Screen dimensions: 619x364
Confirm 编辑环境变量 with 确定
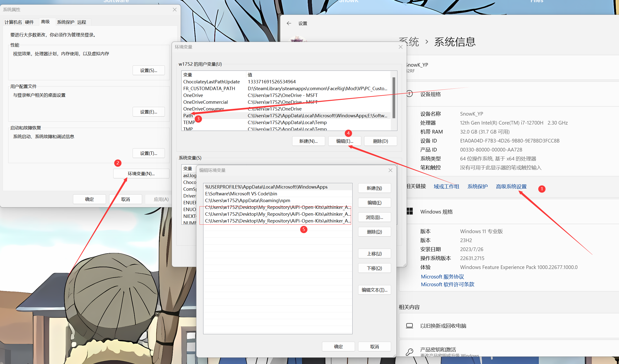point(338,347)
